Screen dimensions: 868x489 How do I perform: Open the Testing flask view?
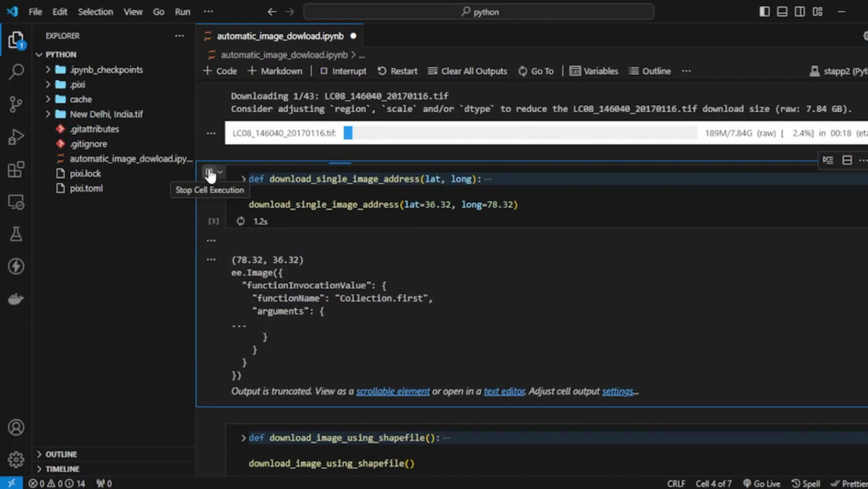tap(16, 235)
